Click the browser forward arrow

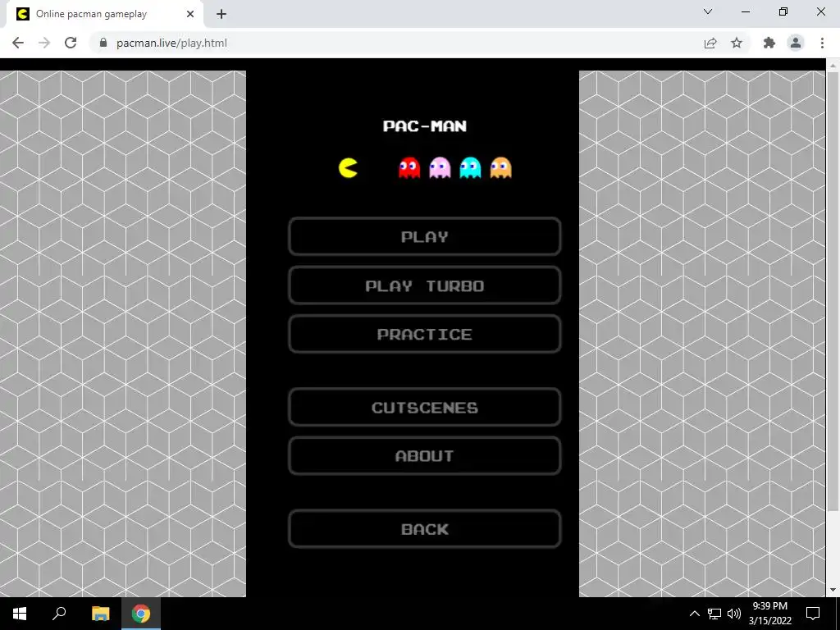pyautogui.click(x=44, y=43)
